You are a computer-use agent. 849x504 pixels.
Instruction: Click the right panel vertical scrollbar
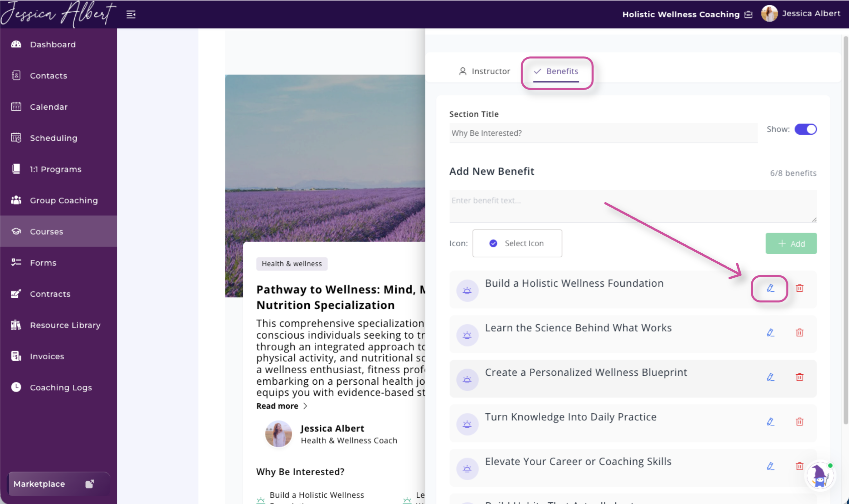click(845, 231)
